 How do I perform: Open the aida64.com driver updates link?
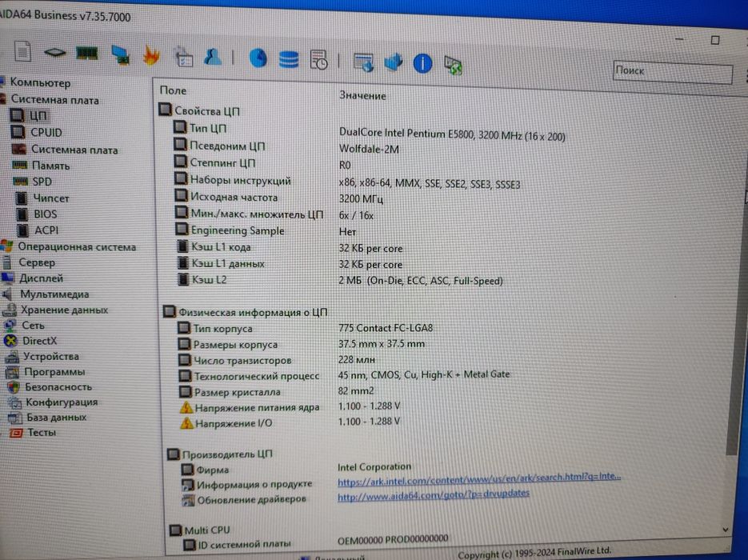click(433, 494)
